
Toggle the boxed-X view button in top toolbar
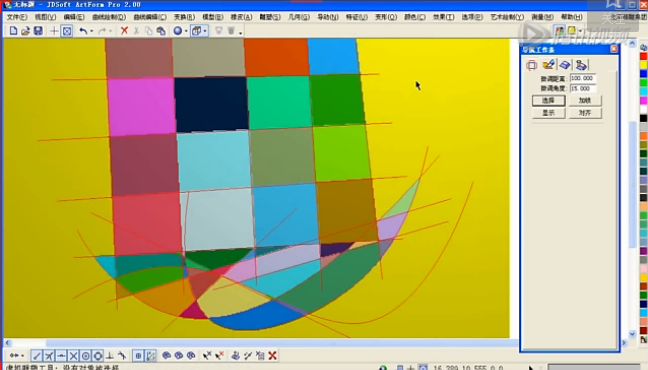point(67,31)
